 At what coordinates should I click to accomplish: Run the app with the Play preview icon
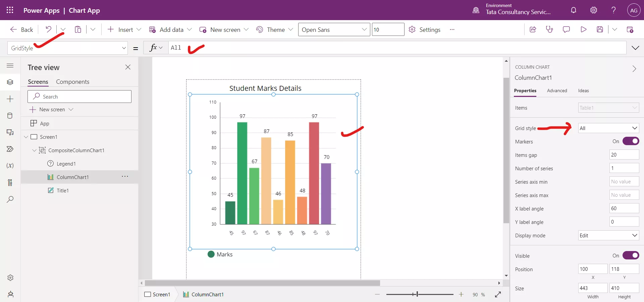583,29
